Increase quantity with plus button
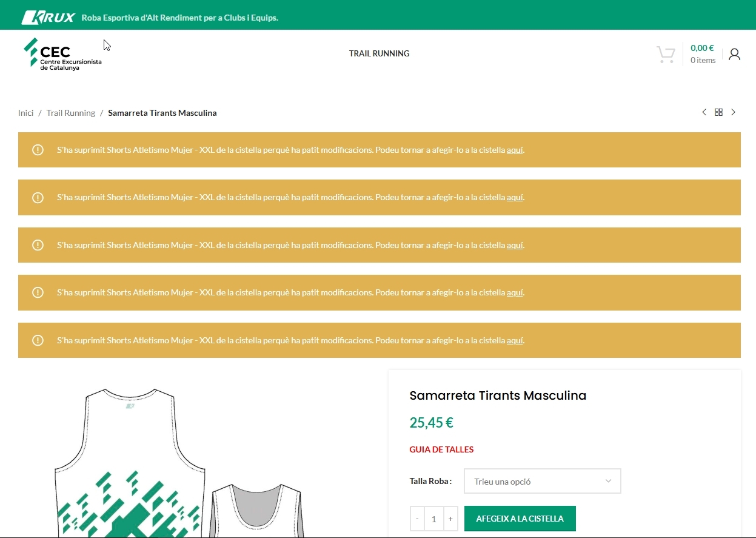The width and height of the screenshot is (756, 538). [x=450, y=519]
